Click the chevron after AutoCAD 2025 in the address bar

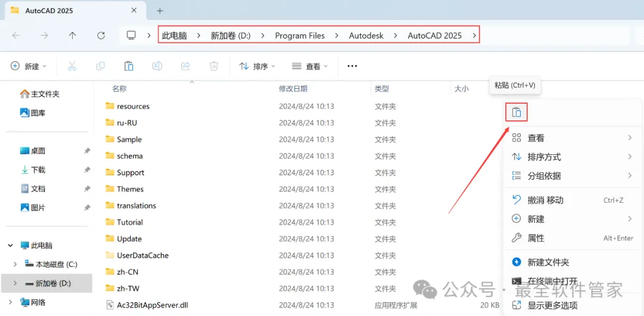point(475,36)
